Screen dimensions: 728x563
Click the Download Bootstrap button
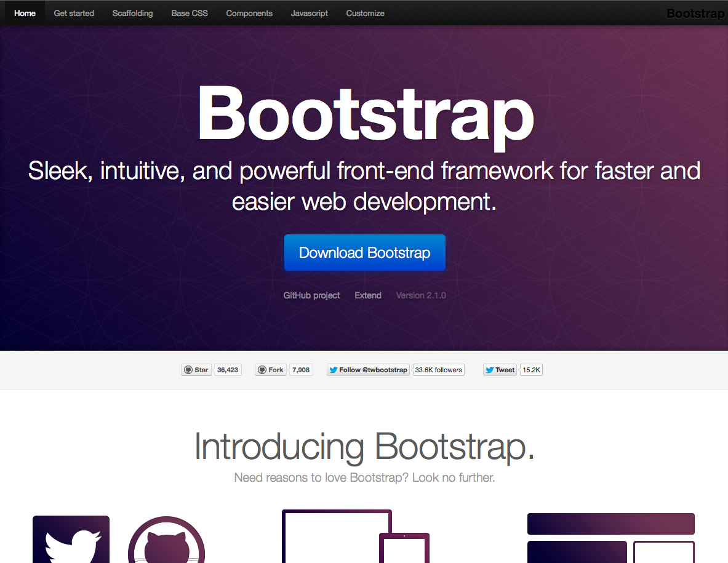[x=365, y=252]
